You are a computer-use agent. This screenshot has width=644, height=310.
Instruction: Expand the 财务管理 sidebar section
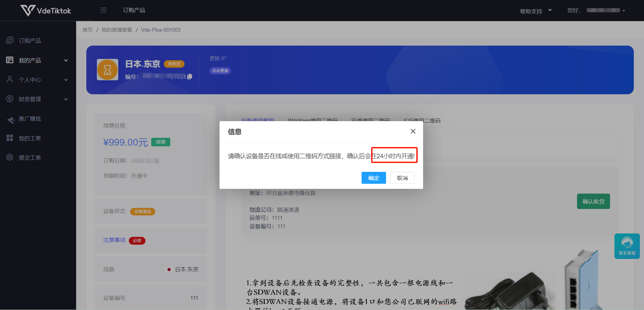click(x=37, y=99)
